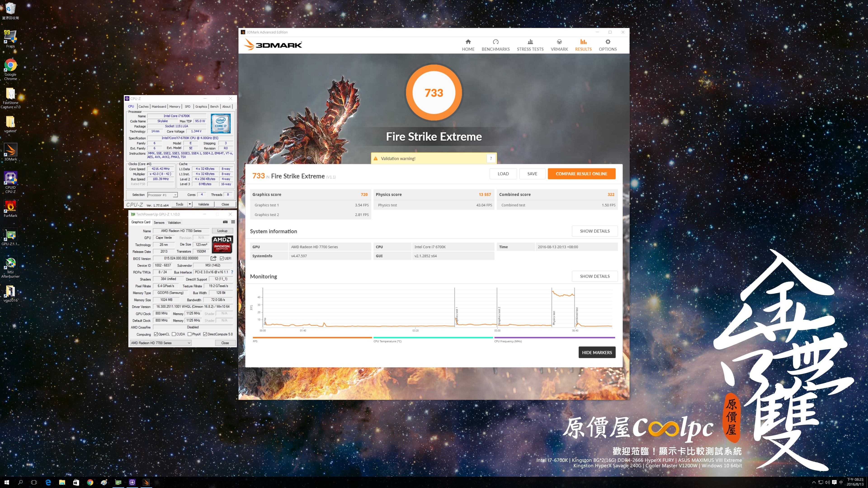The image size is (868, 488).
Task: Select the orange FPS legend bar
Action: coord(312,338)
